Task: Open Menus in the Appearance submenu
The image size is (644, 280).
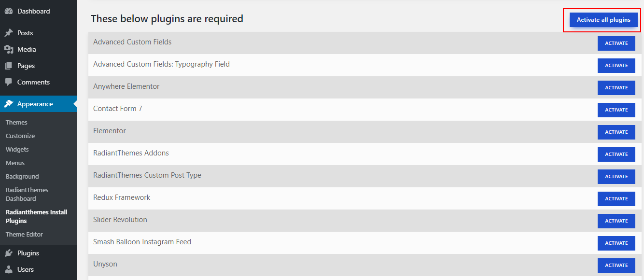Action: 15,163
